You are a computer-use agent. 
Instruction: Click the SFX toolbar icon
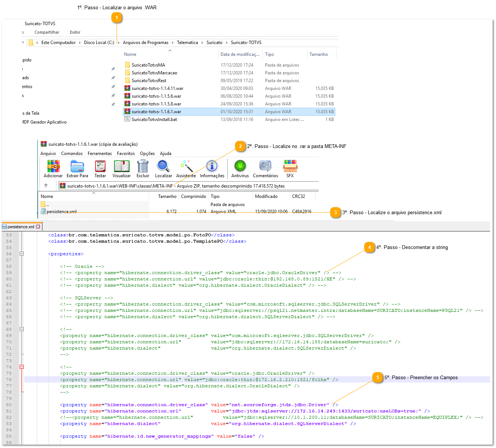coord(290,166)
